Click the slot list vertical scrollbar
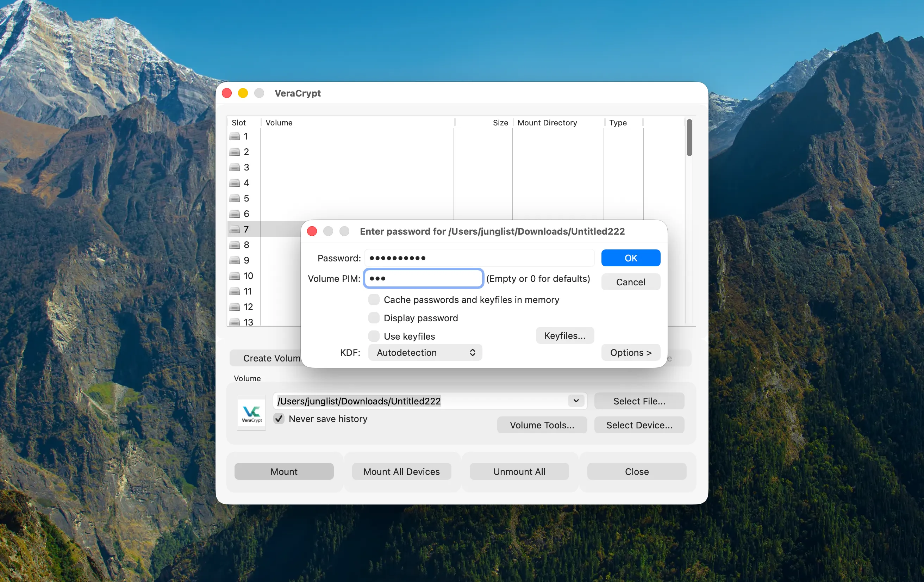924x582 pixels. pos(689,137)
